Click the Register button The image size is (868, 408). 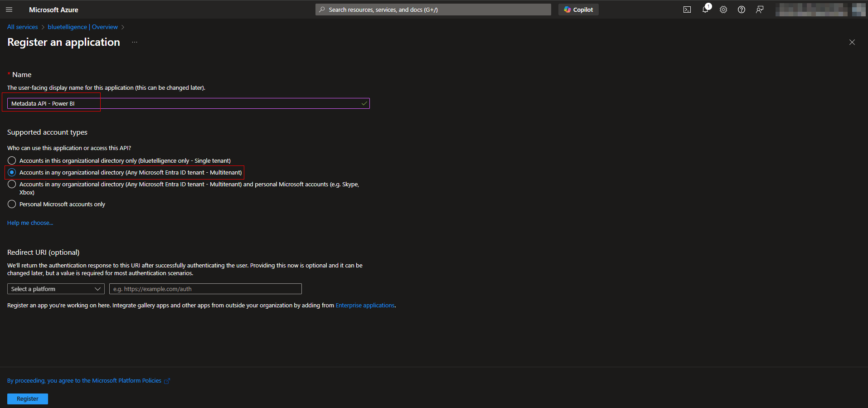pyautogui.click(x=28, y=398)
